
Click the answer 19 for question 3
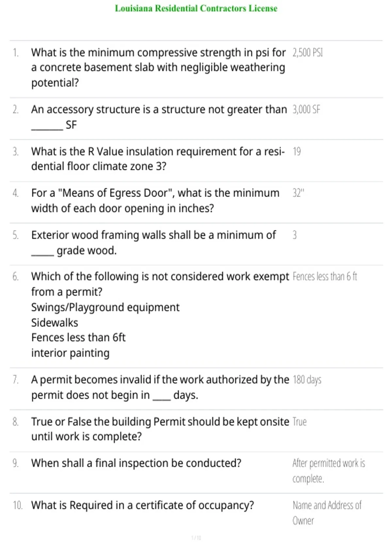tap(297, 151)
